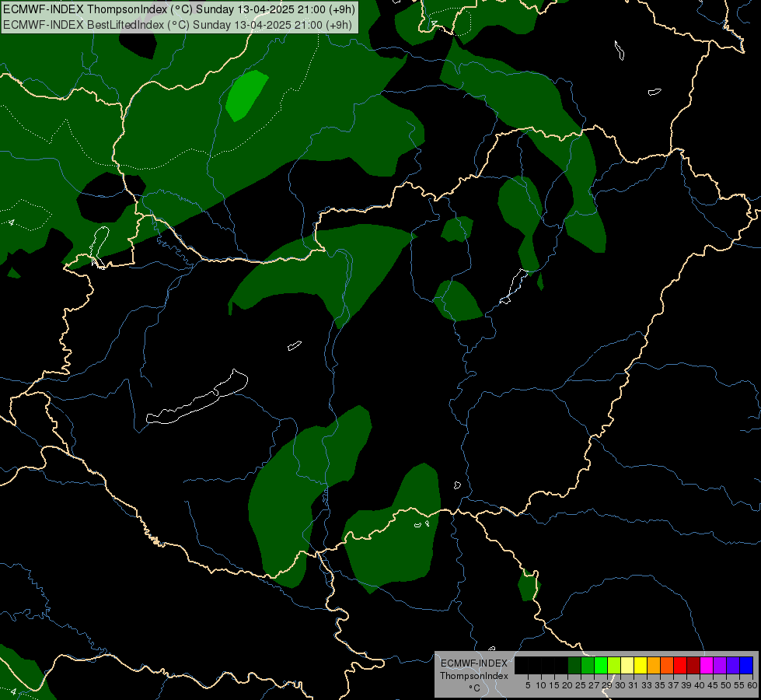This screenshot has height=700, width=761.
Task: Click the '25' value under the legend
Action: click(581, 685)
